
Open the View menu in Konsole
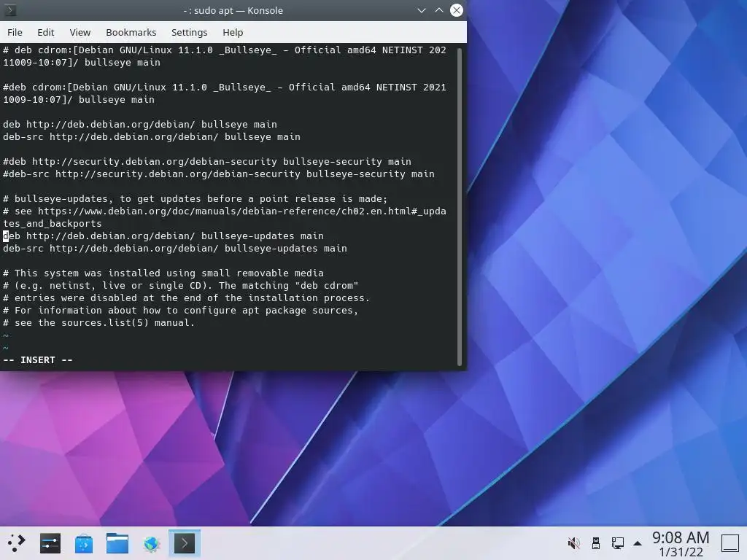(x=80, y=32)
